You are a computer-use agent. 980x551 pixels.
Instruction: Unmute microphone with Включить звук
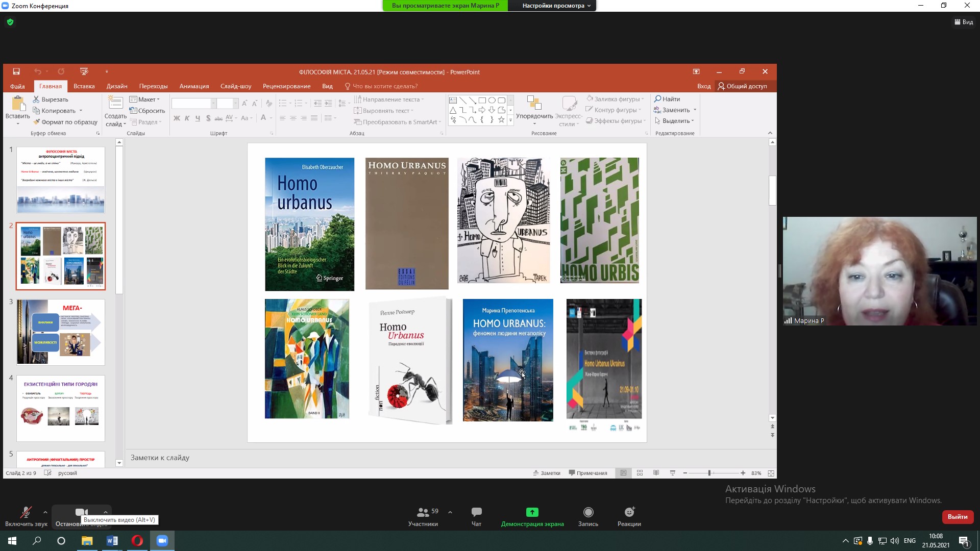click(26, 512)
